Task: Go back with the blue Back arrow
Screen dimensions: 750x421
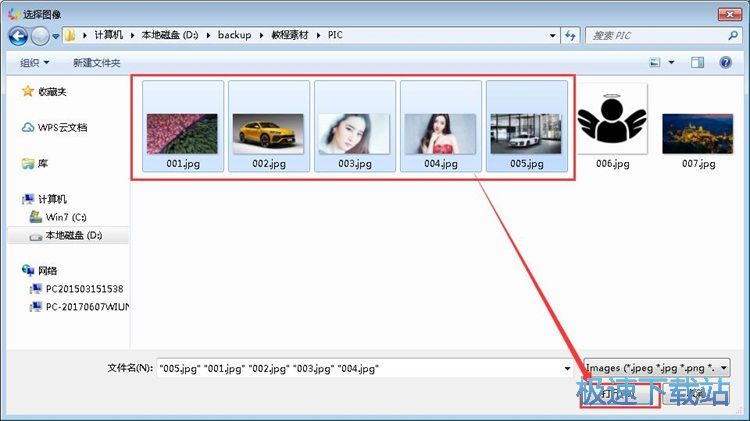Action: tap(18, 36)
